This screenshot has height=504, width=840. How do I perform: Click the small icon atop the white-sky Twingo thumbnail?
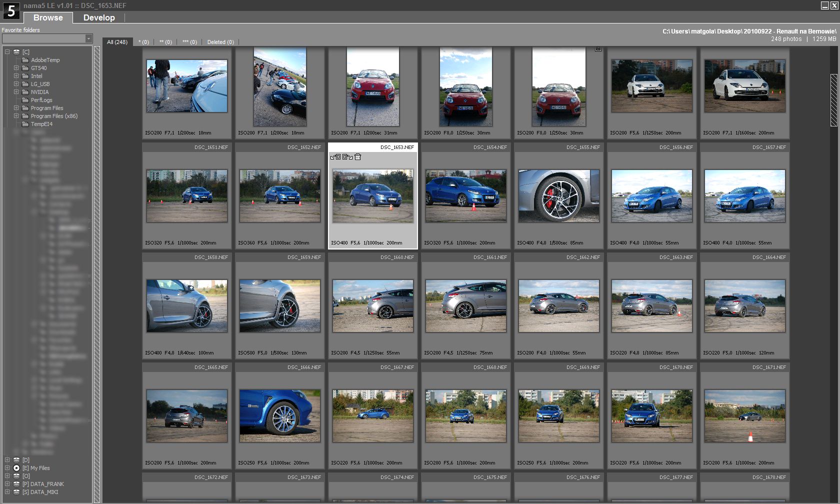[598, 49]
